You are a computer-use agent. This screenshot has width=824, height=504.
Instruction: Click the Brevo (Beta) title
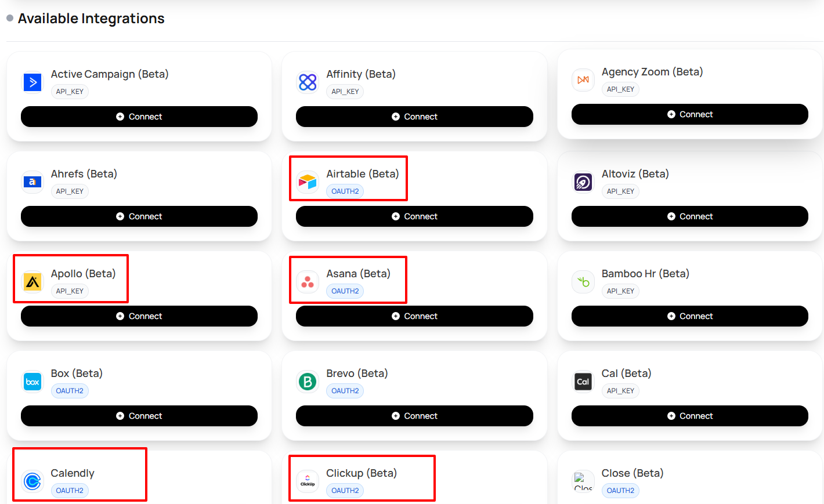click(x=357, y=374)
